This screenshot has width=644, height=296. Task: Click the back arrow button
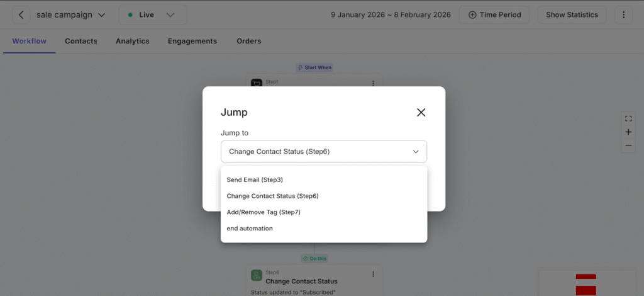[21, 14]
